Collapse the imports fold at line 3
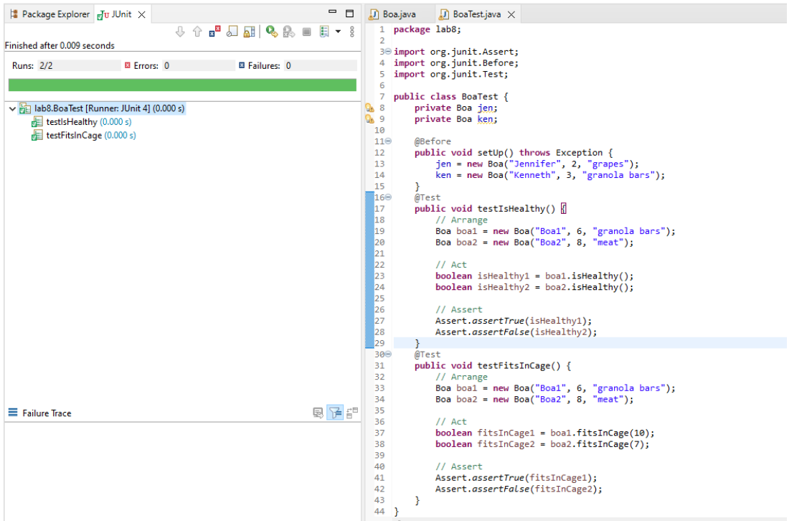This screenshot has height=521, width=812. click(x=388, y=52)
